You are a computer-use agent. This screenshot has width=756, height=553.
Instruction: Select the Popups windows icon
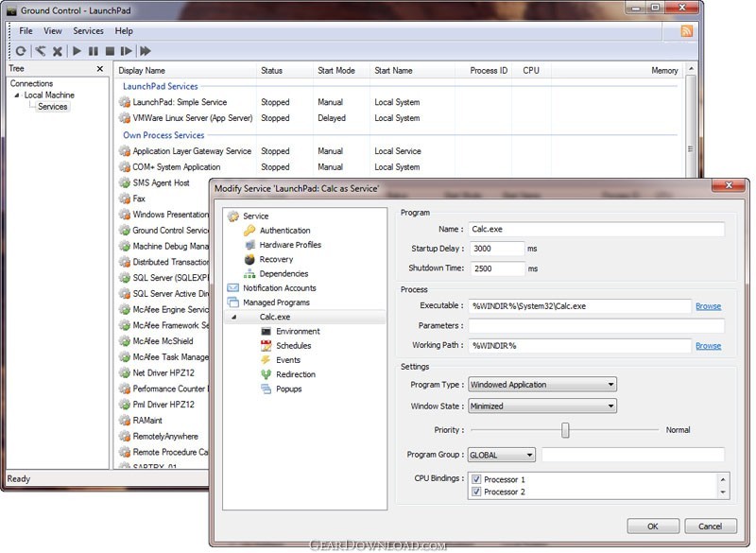click(x=266, y=389)
